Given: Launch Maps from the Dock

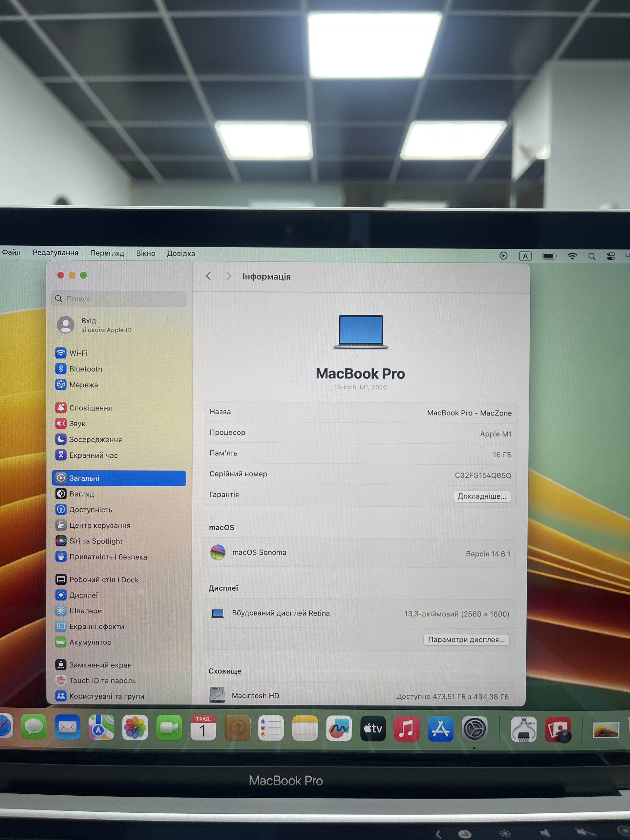Looking at the screenshot, I should 101,727.
